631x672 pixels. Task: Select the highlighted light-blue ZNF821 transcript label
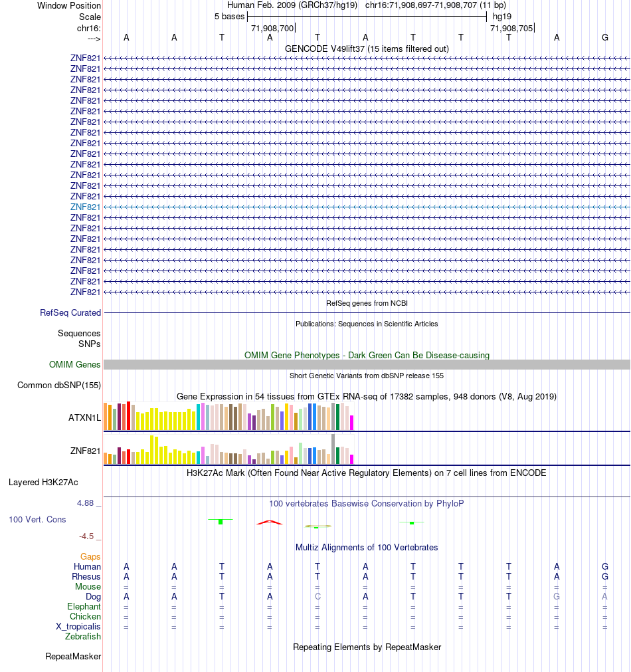click(x=85, y=207)
